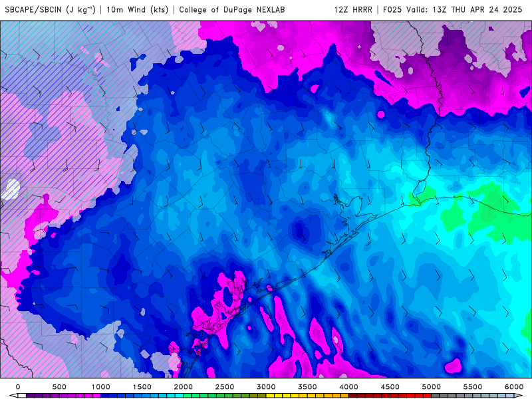532x399 pixels.
Task: Select the '6000' color scale label
Action: pos(514,387)
